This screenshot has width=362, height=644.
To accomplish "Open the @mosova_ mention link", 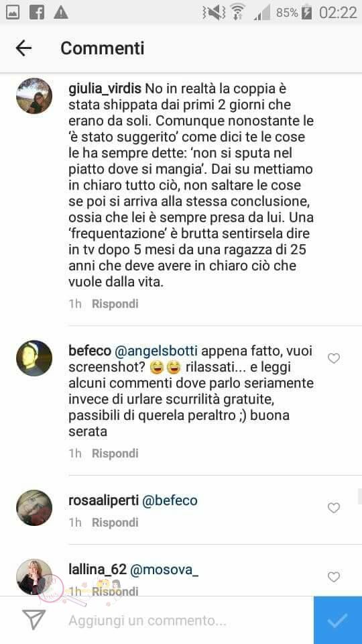I will tap(164, 570).
